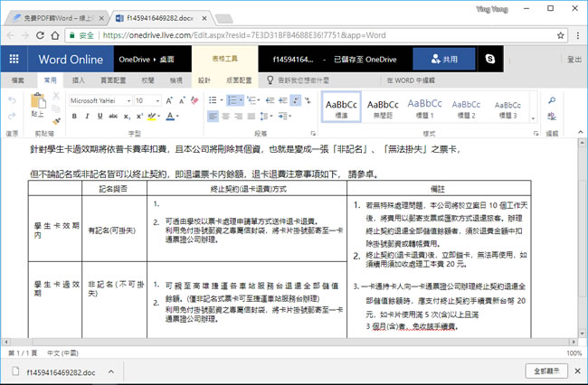The width and height of the screenshot is (588, 385).
Task: Justify the paragraph text
Action: coord(251,117)
